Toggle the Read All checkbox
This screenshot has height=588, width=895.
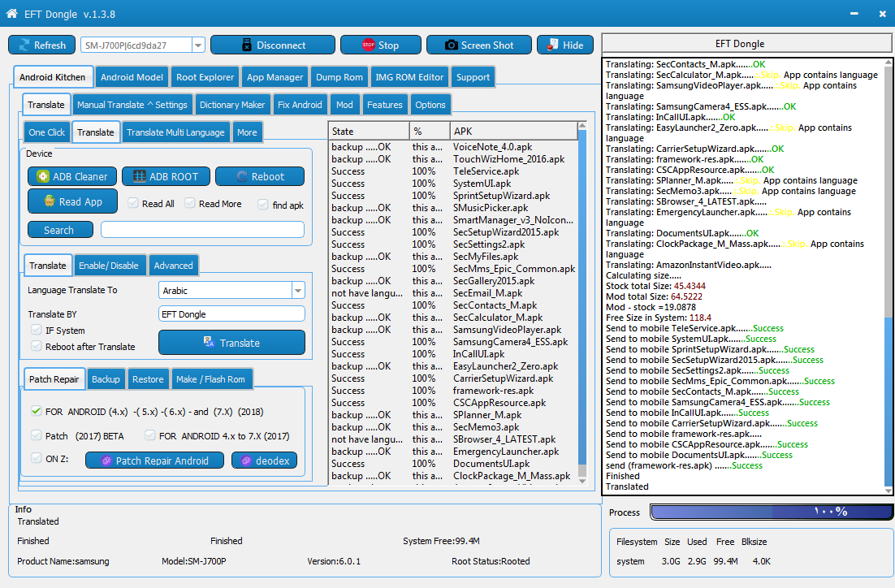[133, 203]
